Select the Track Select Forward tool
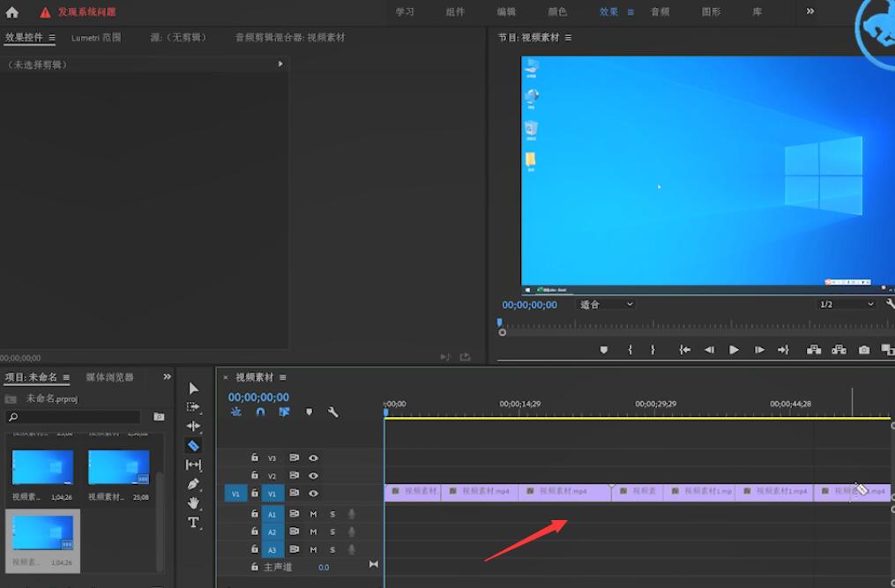Image resolution: width=895 pixels, height=588 pixels. (193, 407)
